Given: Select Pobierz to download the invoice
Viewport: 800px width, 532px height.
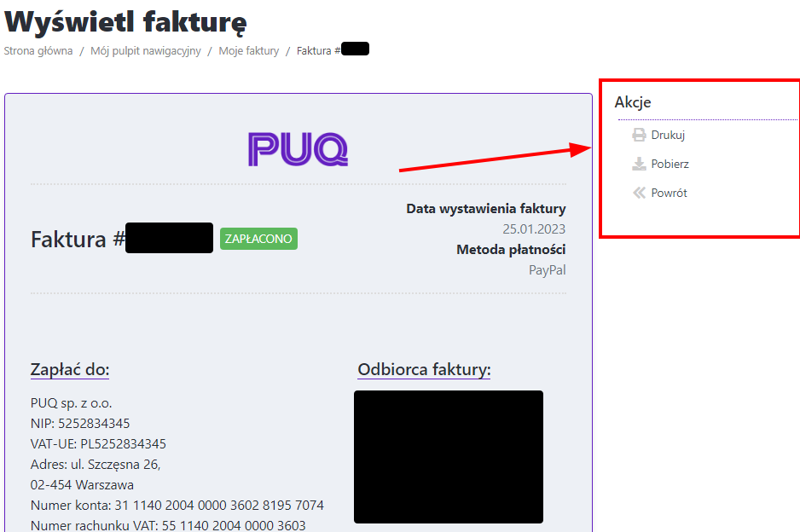Looking at the screenshot, I should point(670,165).
